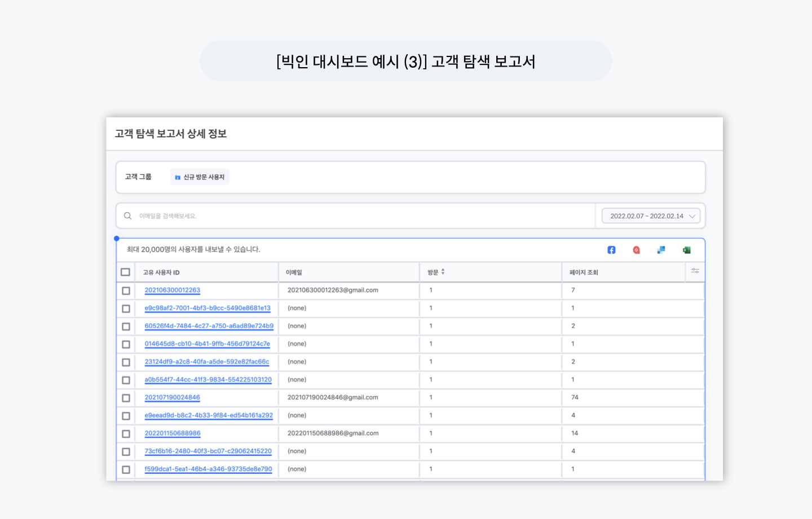Check the row starting with 60526f4d
The width and height of the screenshot is (812, 519).
point(126,327)
